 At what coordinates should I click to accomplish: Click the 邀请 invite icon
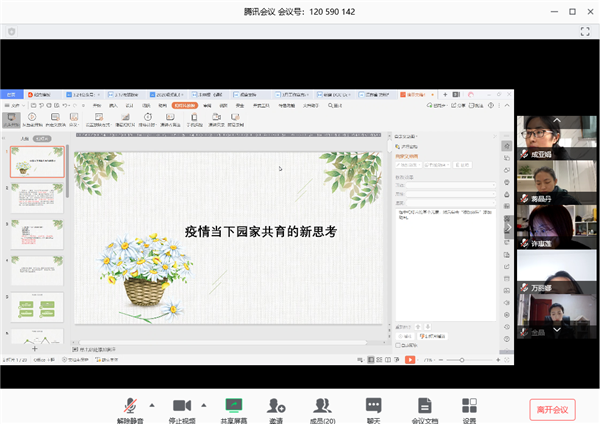click(276, 405)
